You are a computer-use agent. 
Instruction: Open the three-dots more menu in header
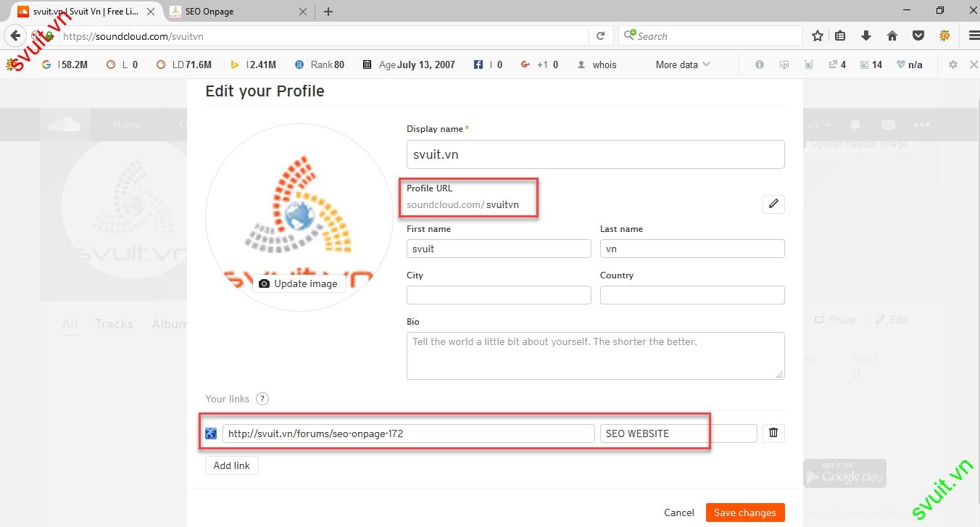922,125
